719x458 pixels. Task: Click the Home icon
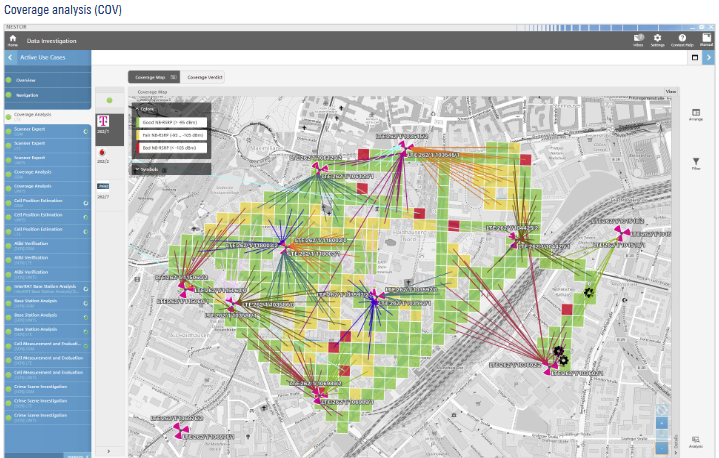[13, 40]
